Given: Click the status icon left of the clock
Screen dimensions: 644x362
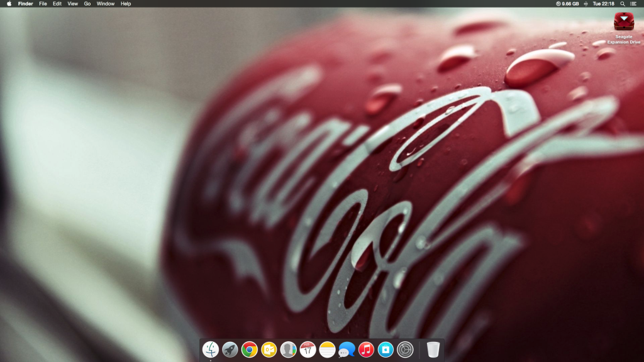Looking at the screenshot, I should pyautogui.click(x=586, y=4).
